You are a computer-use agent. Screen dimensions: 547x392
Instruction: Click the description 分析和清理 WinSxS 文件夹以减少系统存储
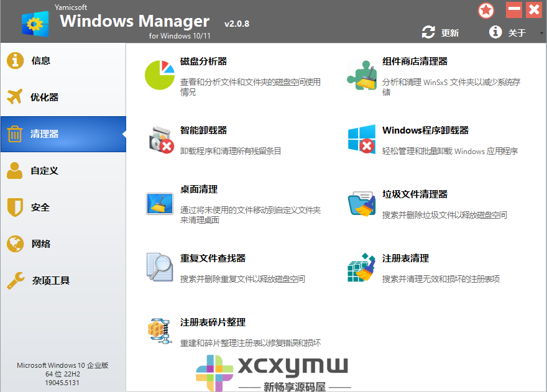pyautogui.click(x=451, y=87)
